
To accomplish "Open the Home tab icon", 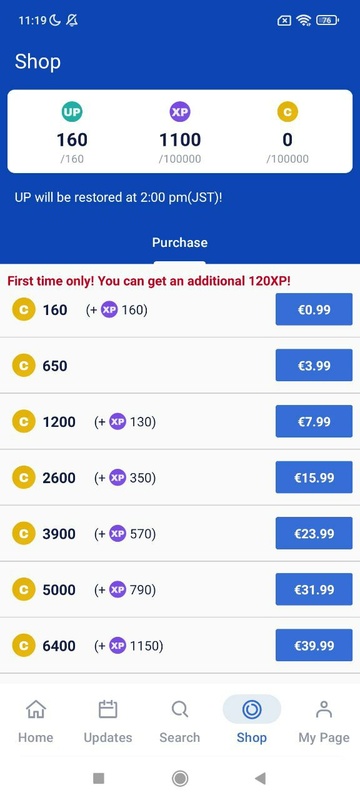I will 36,709.
